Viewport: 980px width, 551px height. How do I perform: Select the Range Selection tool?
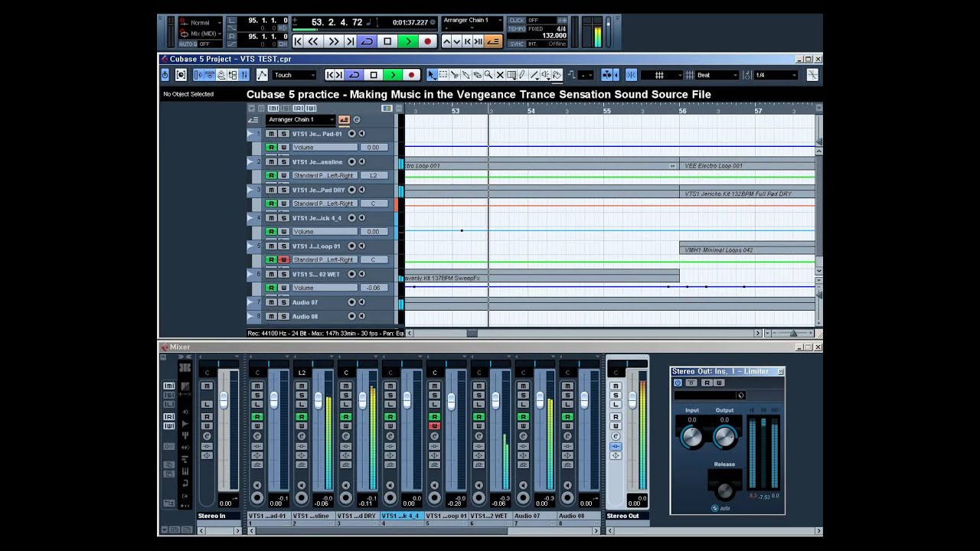(x=443, y=75)
